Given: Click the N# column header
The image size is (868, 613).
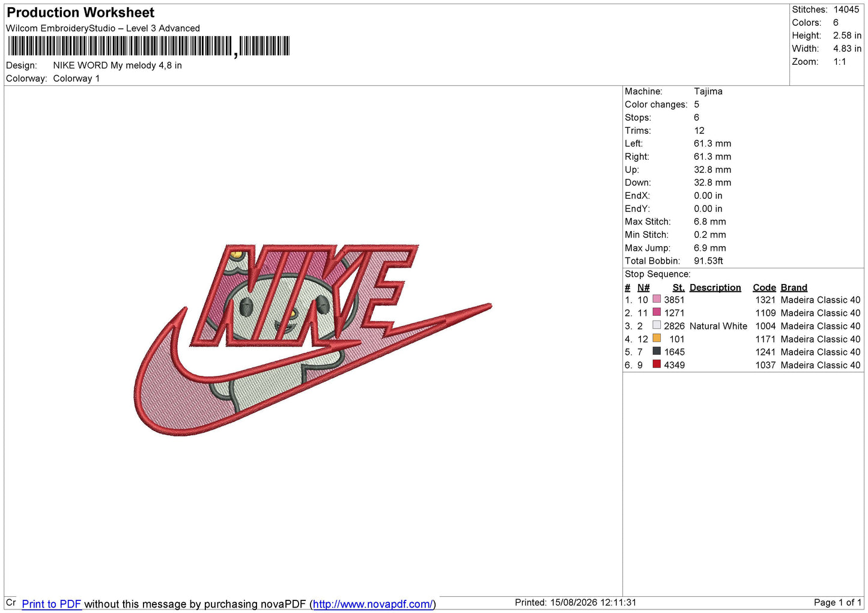Looking at the screenshot, I should tap(643, 288).
